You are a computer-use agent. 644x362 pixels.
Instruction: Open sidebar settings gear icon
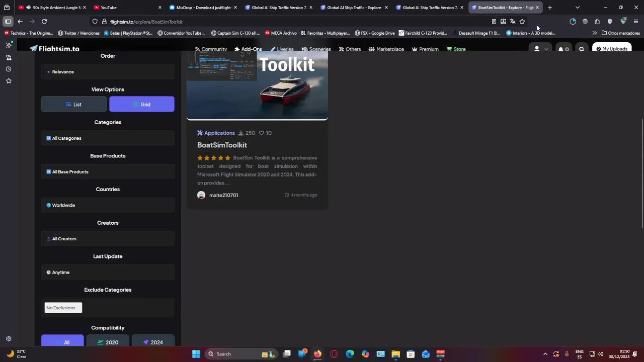pyautogui.click(x=9, y=339)
